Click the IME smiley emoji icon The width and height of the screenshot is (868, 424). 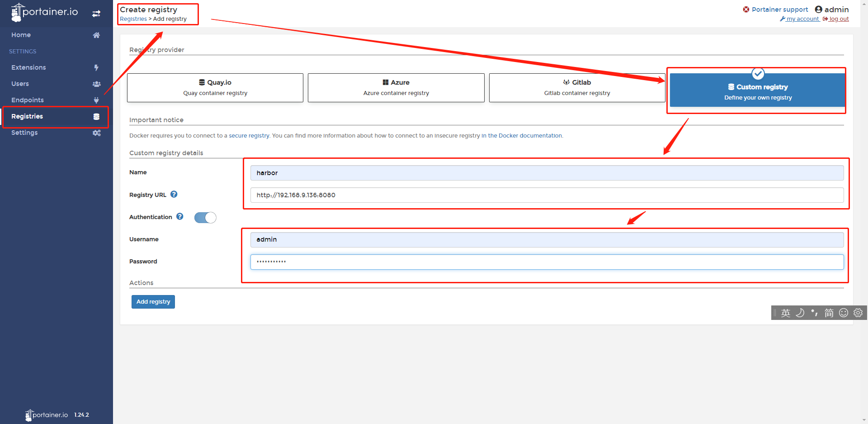click(x=844, y=313)
